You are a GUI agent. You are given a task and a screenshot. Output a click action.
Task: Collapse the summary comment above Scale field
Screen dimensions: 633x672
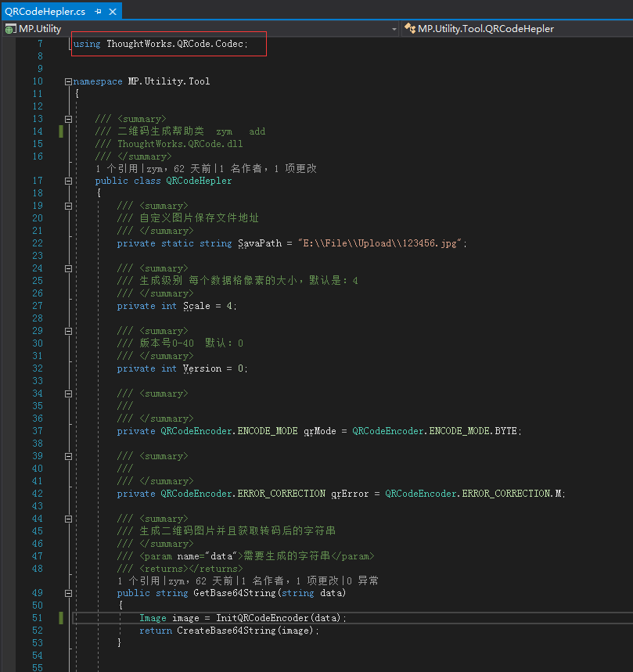tap(69, 268)
